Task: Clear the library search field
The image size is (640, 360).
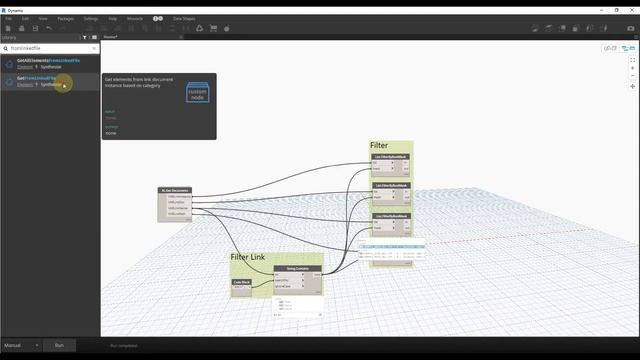Action: click(94, 48)
